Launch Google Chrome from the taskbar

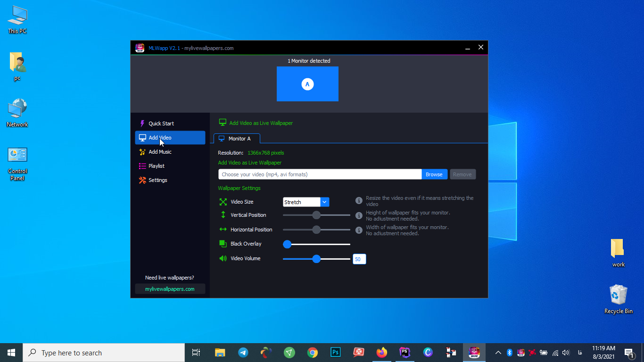click(313, 353)
